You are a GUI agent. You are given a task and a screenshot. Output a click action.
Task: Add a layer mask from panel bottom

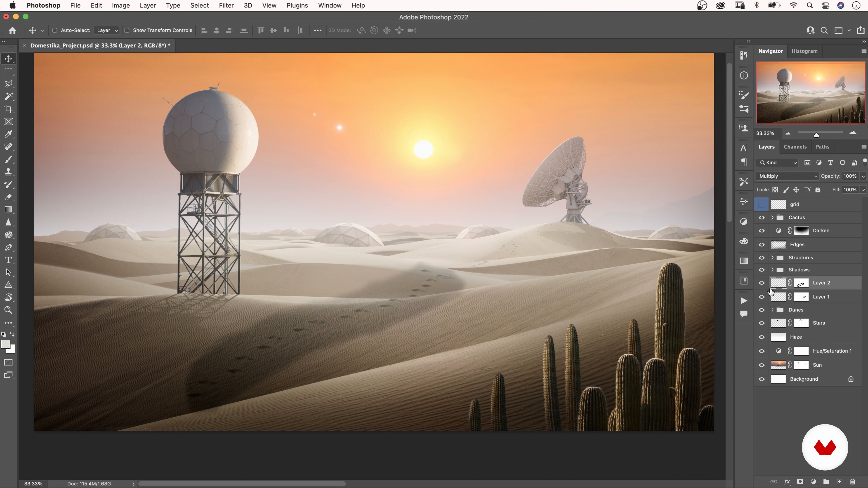[x=800, y=482]
